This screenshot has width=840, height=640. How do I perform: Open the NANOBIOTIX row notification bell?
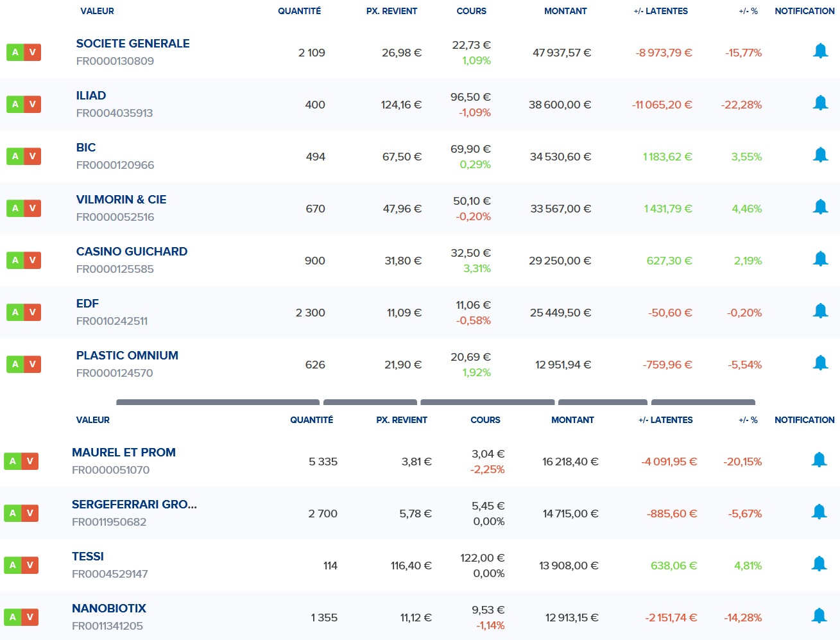[x=819, y=616]
